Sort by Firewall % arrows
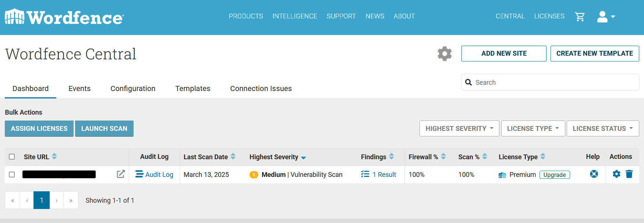This screenshot has width=644, height=223. tap(443, 156)
